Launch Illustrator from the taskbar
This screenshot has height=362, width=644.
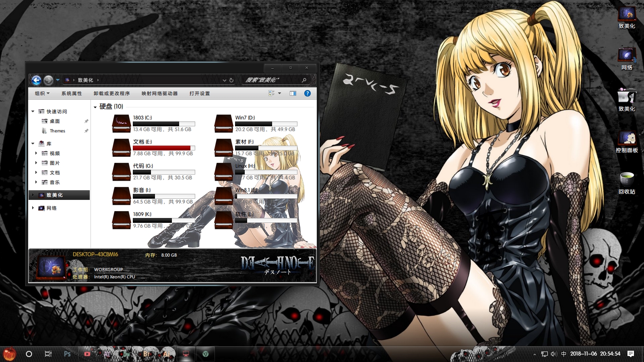click(x=166, y=354)
